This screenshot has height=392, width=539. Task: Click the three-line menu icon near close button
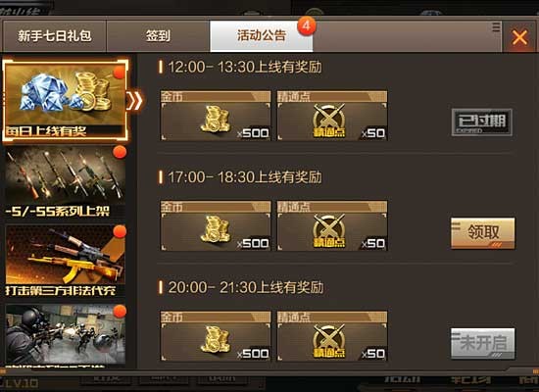[496, 27]
